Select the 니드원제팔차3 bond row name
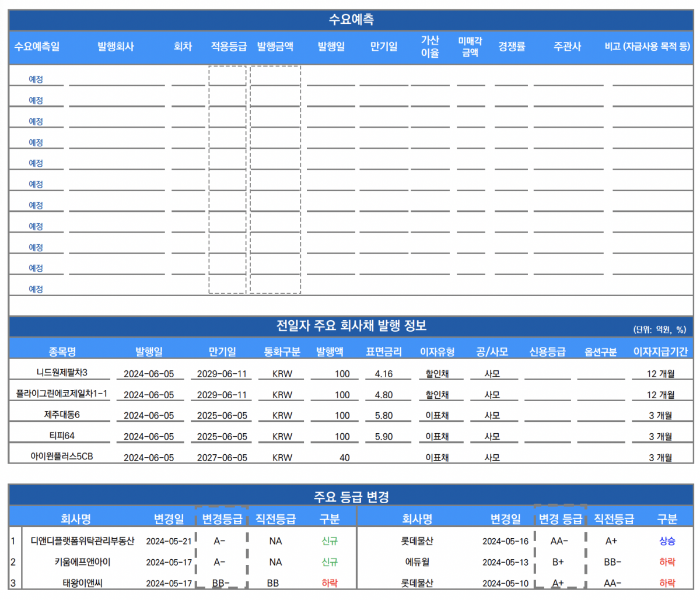This screenshot has width=700, height=600. tap(62, 373)
